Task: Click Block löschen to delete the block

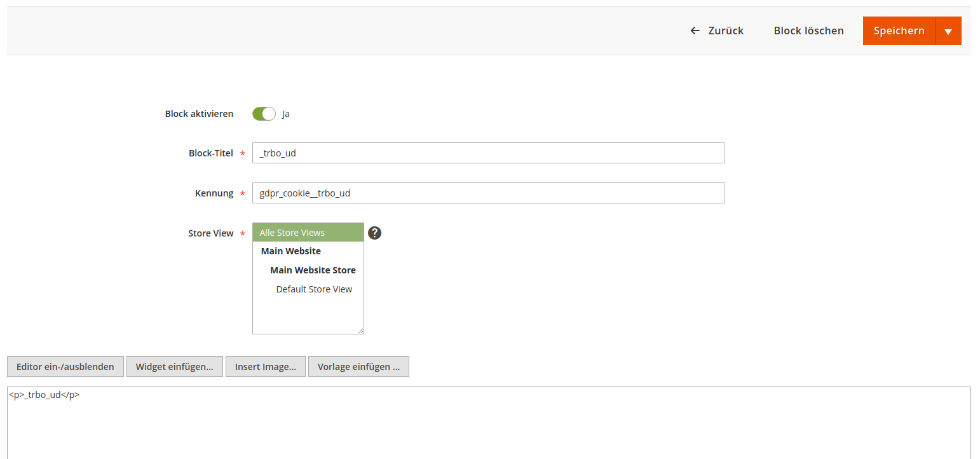Action: pyautogui.click(x=808, y=31)
